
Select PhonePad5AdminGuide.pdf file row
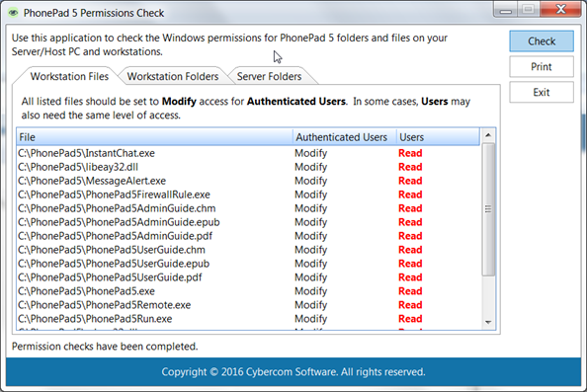point(248,236)
